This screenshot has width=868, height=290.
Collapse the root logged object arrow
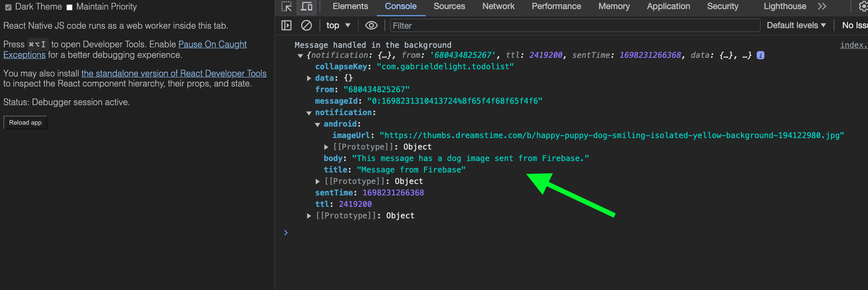click(300, 56)
